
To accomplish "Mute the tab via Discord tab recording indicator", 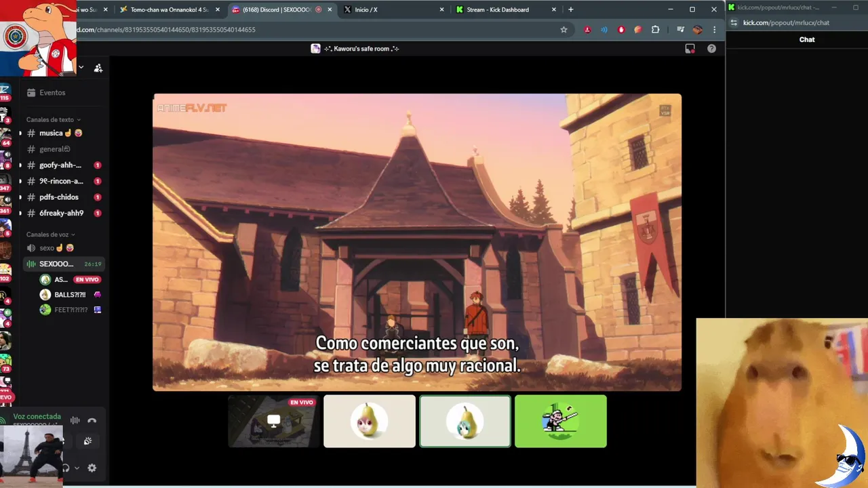I will [x=319, y=9].
